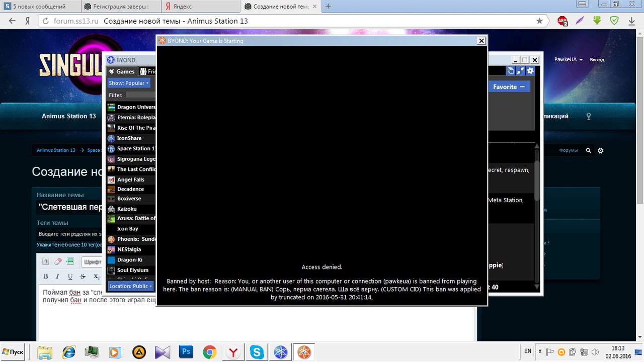Toggle italic formatting in forum editor

pos(57,277)
